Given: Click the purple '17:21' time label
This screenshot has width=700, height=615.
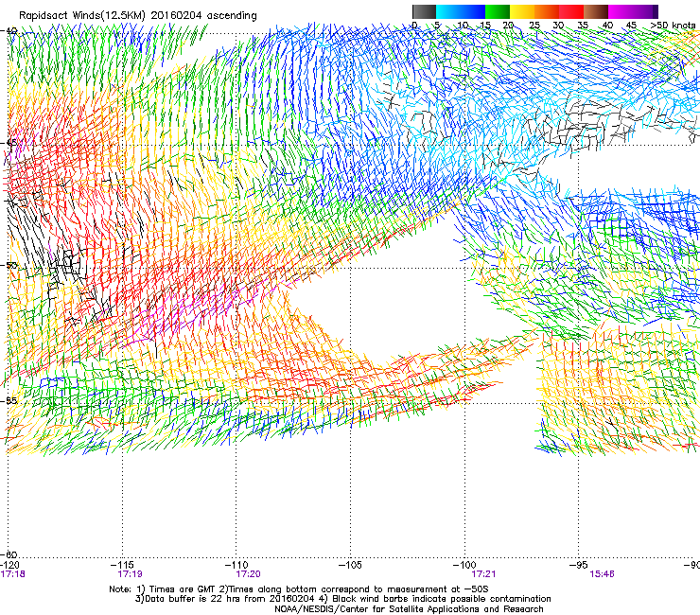Looking at the screenshot, I should 483,574.
